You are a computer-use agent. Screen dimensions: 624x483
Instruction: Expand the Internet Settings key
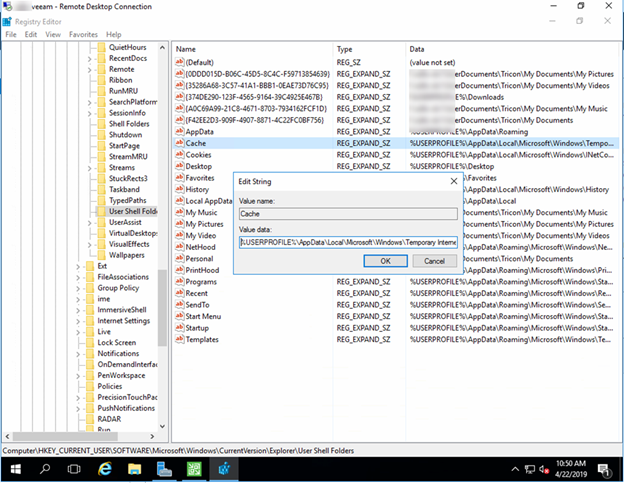coord(78,321)
